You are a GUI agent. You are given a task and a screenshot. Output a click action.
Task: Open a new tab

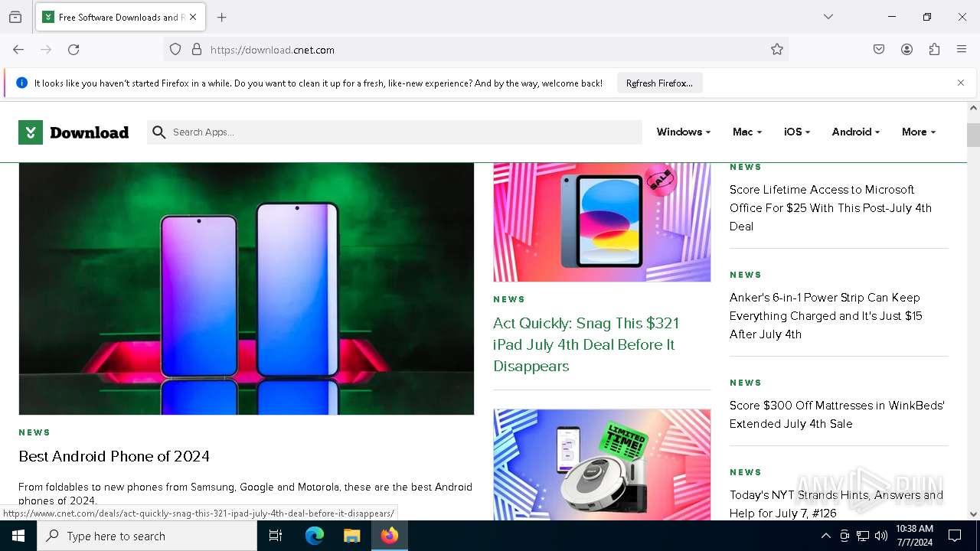coord(222,17)
